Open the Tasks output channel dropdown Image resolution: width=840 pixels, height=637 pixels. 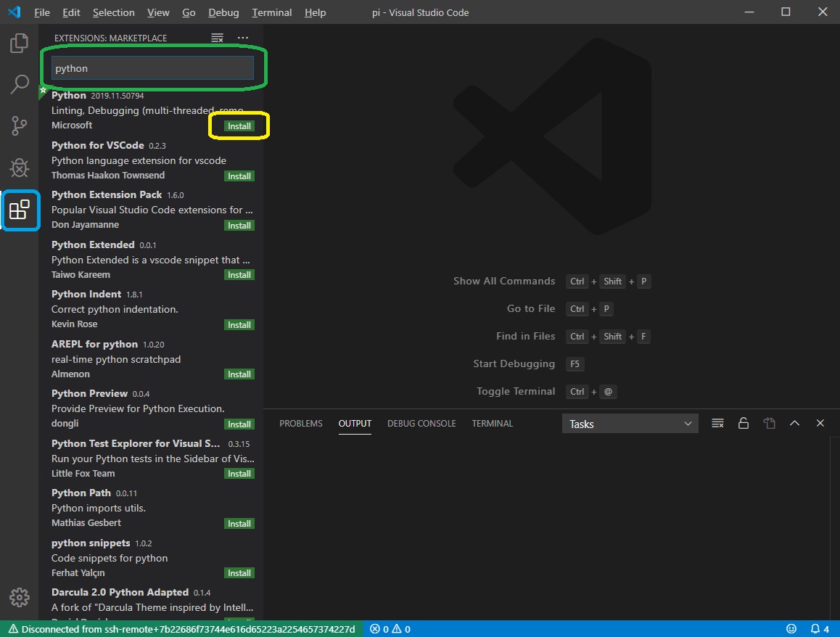[x=630, y=424]
